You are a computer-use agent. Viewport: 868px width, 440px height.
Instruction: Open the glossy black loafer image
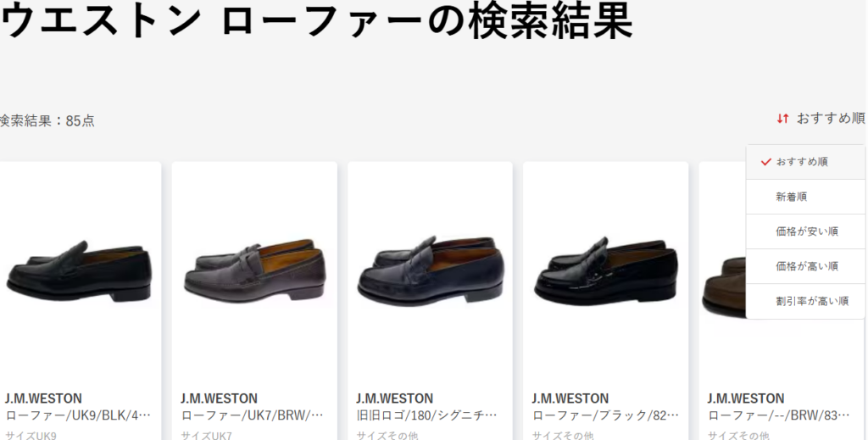tap(605, 271)
